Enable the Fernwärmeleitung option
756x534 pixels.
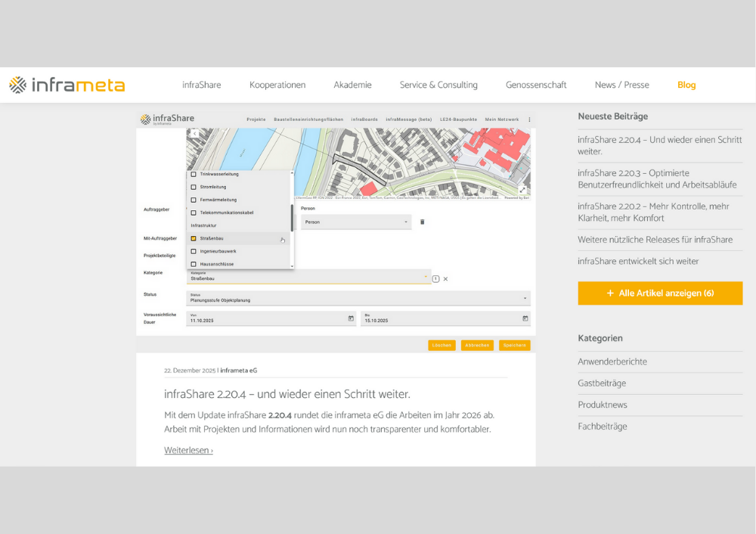tap(194, 200)
